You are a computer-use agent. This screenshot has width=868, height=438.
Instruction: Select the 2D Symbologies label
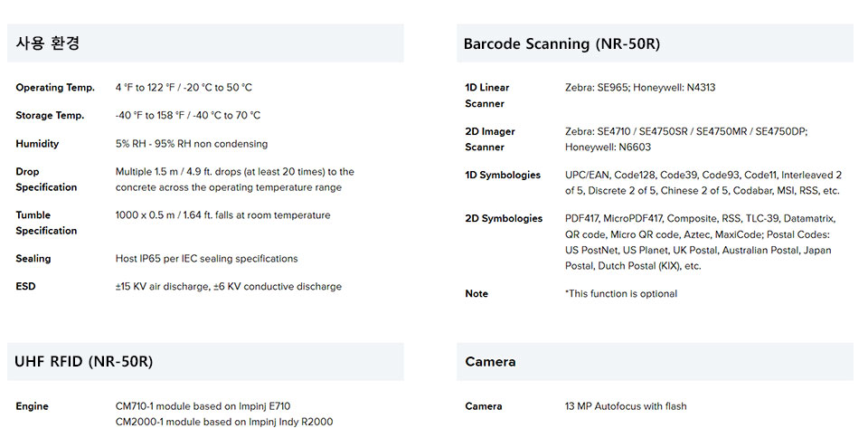pyautogui.click(x=504, y=219)
